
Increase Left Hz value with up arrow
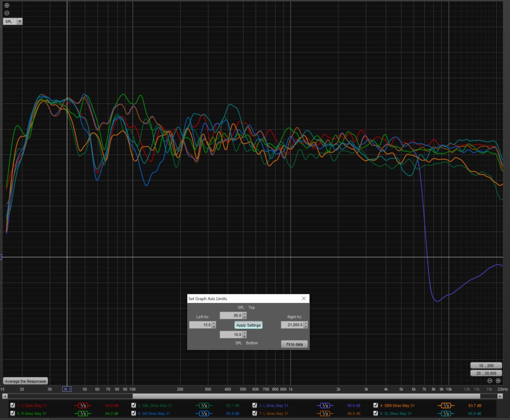pos(214,323)
